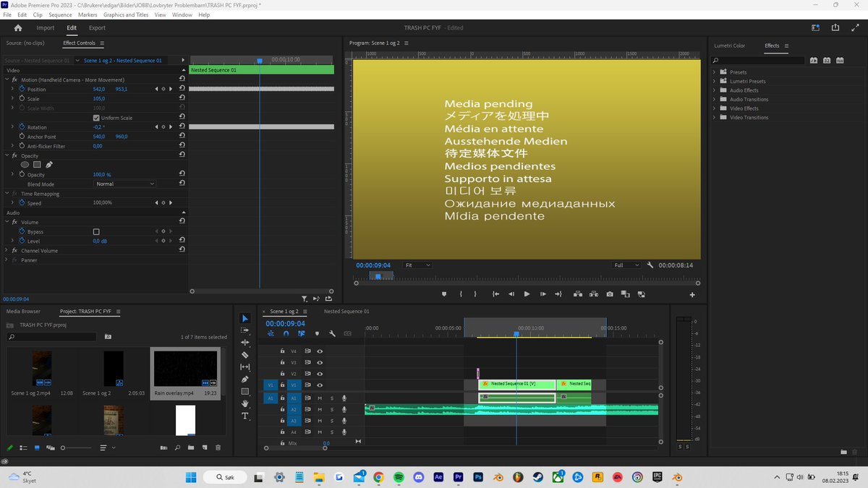
Task: Open Nested Sequence 01 timeline tab
Action: point(346,312)
